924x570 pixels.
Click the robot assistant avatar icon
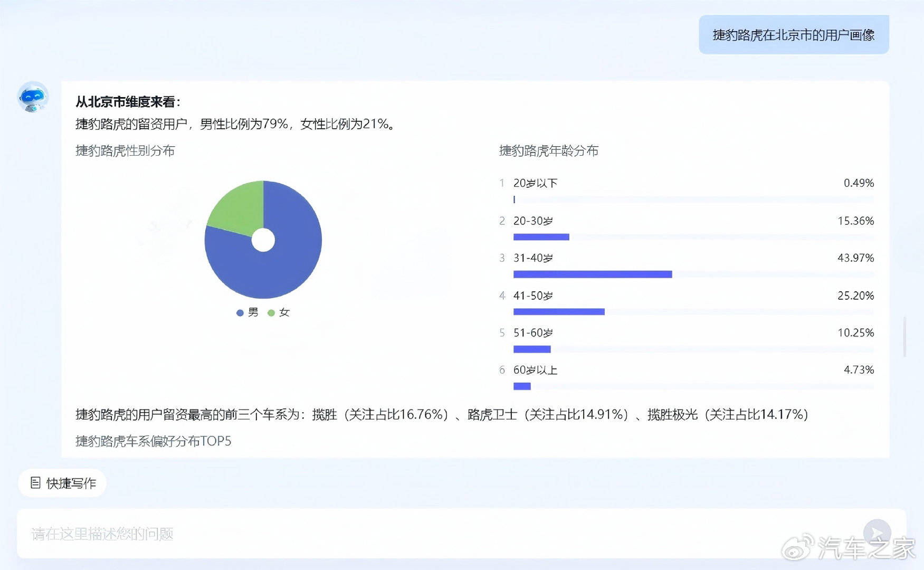pos(33,97)
